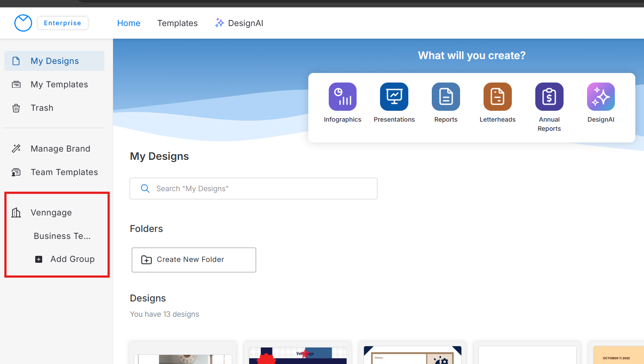Switch to the Templates tab
644x364 pixels.
coord(177,23)
